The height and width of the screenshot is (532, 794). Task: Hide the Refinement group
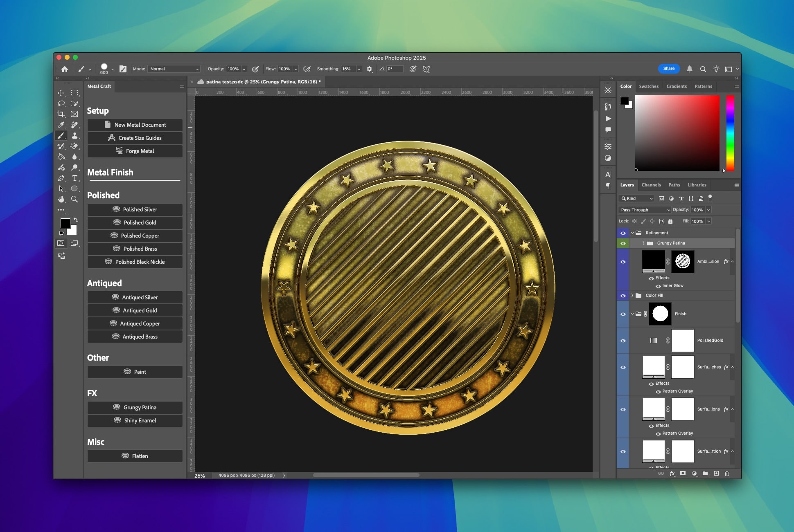(623, 233)
